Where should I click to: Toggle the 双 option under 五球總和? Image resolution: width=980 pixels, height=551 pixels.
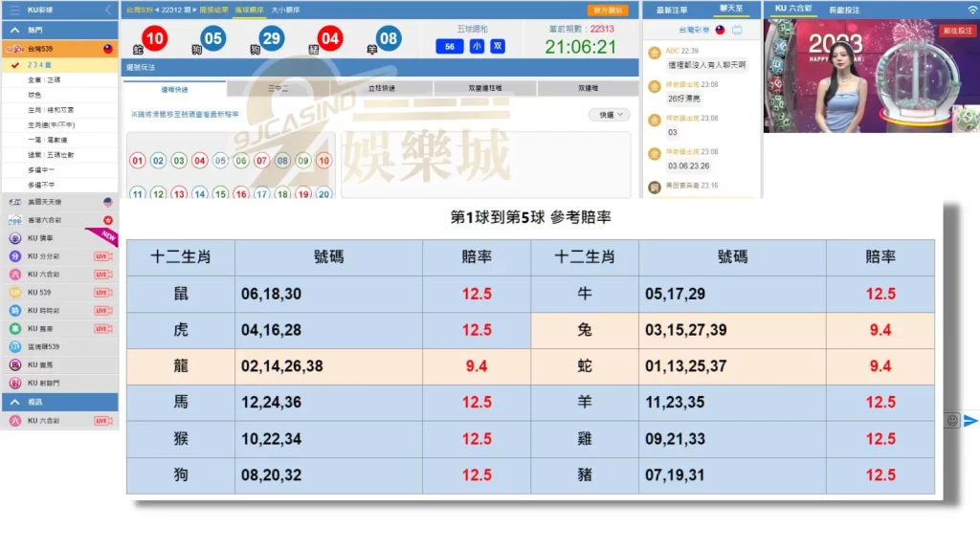497,45
